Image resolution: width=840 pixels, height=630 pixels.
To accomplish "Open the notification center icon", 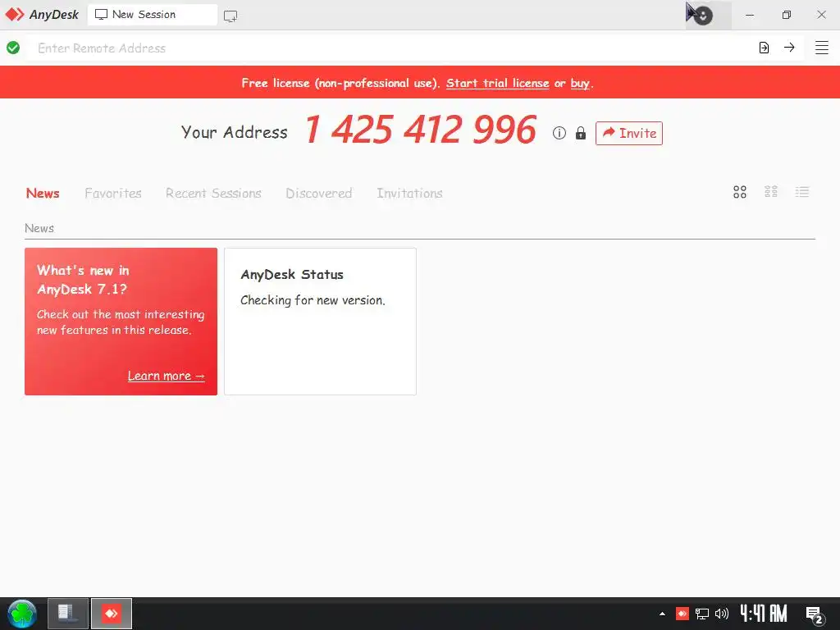I will coord(815,614).
